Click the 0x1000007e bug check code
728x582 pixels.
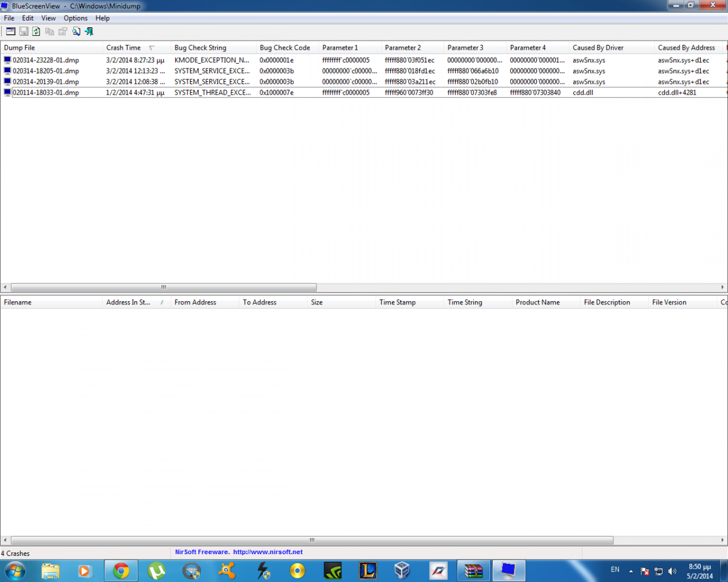(x=277, y=92)
